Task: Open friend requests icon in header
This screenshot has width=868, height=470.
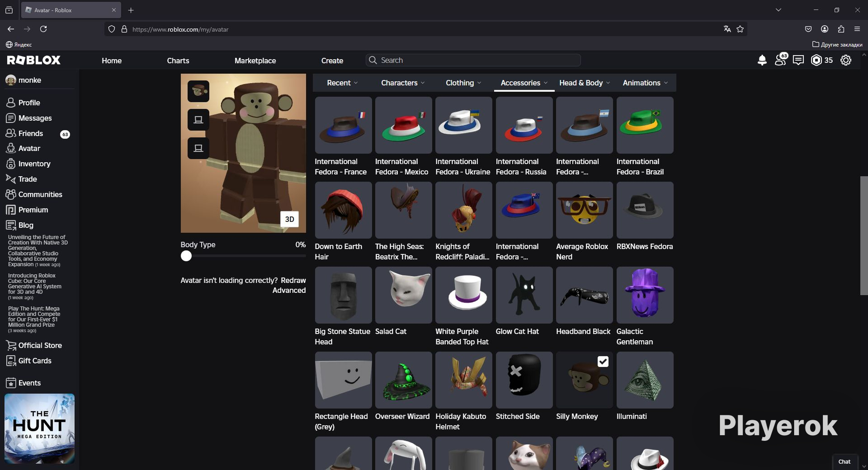Action: tap(781, 60)
